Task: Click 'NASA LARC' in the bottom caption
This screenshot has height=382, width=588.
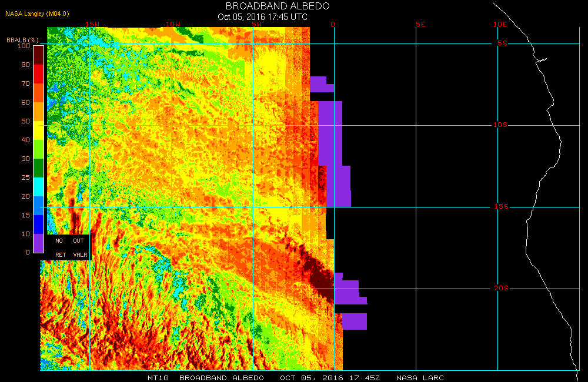Action: 420,378
